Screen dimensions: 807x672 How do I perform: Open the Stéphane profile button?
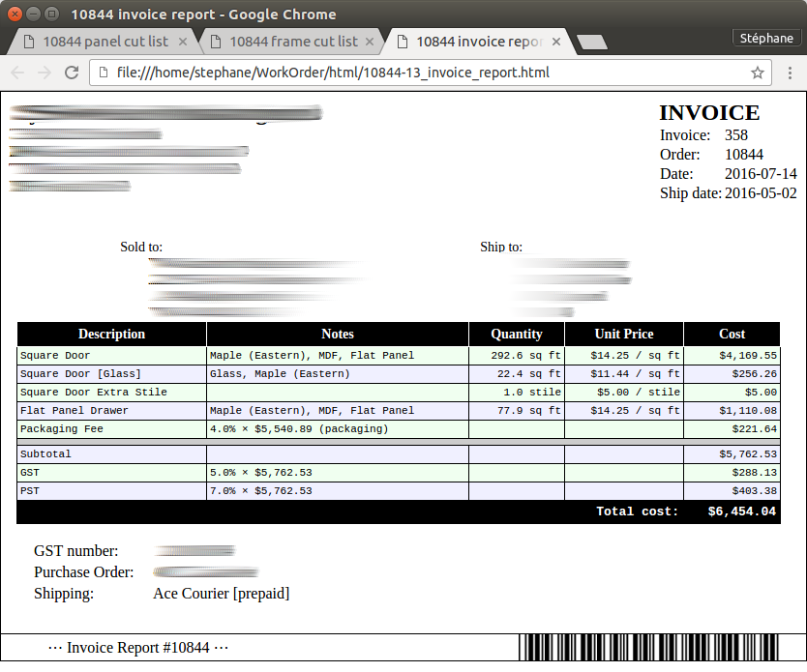click(766, 39)
